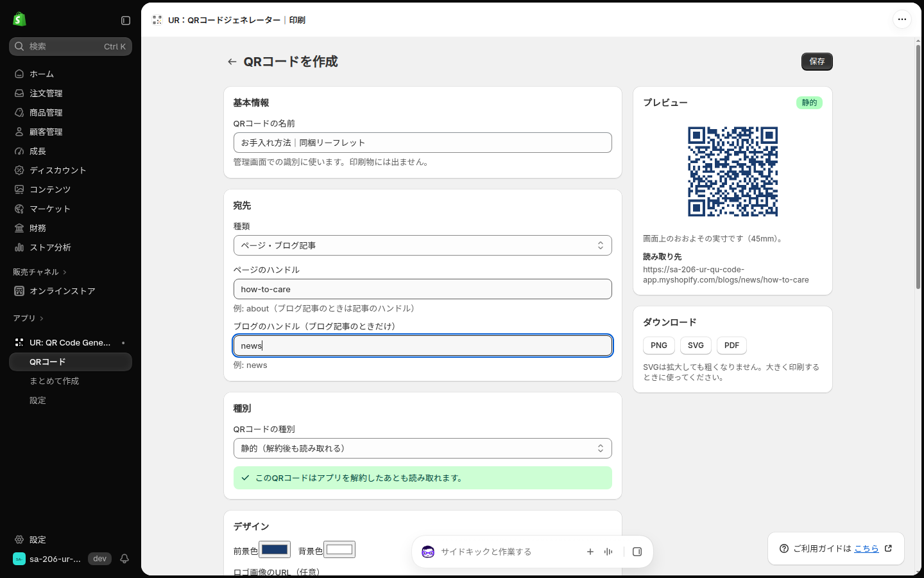Click the 検索 search box
Viewport: 924px width, 578px height.
pyautogui.click(x=71, y=46)
